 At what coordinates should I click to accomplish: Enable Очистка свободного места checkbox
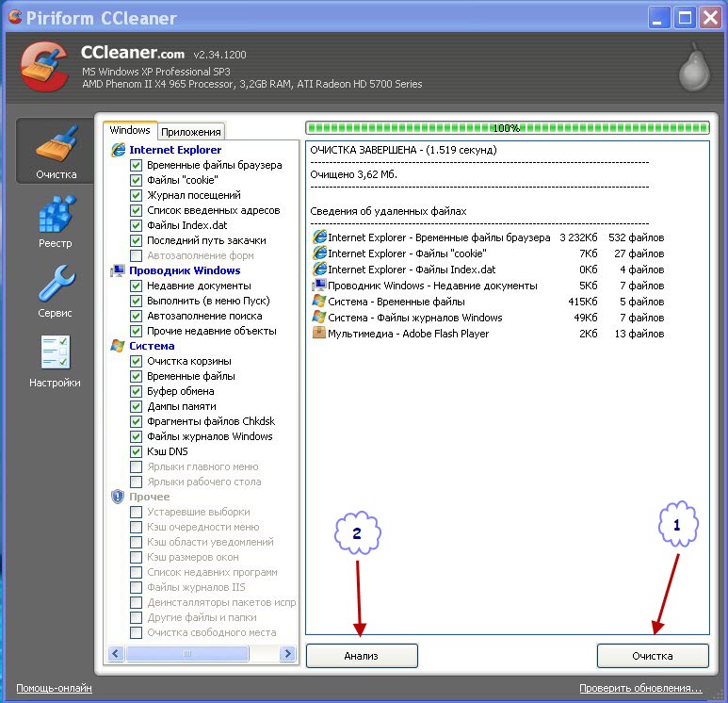coord(136,632)
